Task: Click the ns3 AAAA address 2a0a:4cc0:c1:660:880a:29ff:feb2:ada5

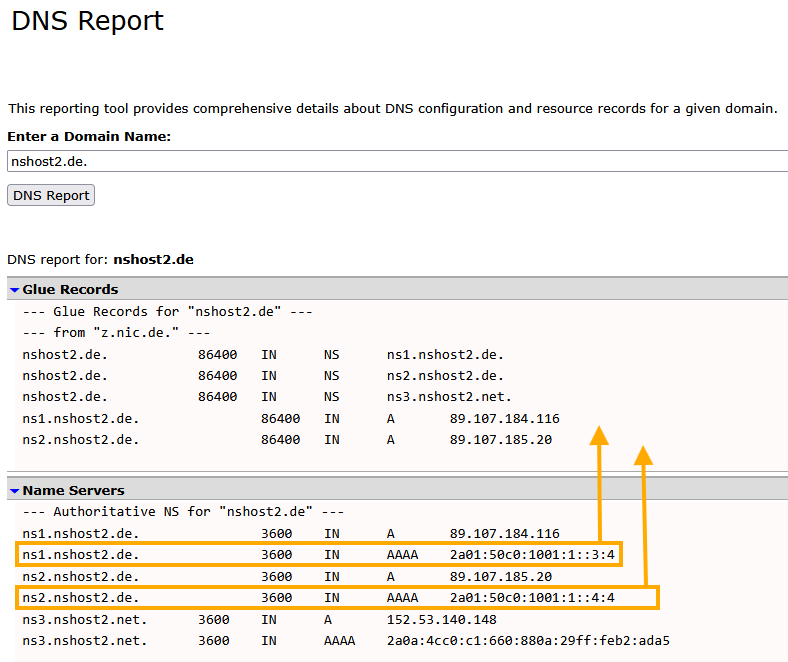Action: 528,641
